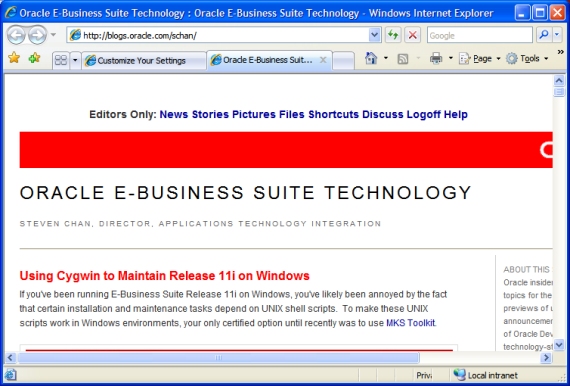Click the Local intranet status text
This screenshot has width=570, height=386.
[492, 375]
